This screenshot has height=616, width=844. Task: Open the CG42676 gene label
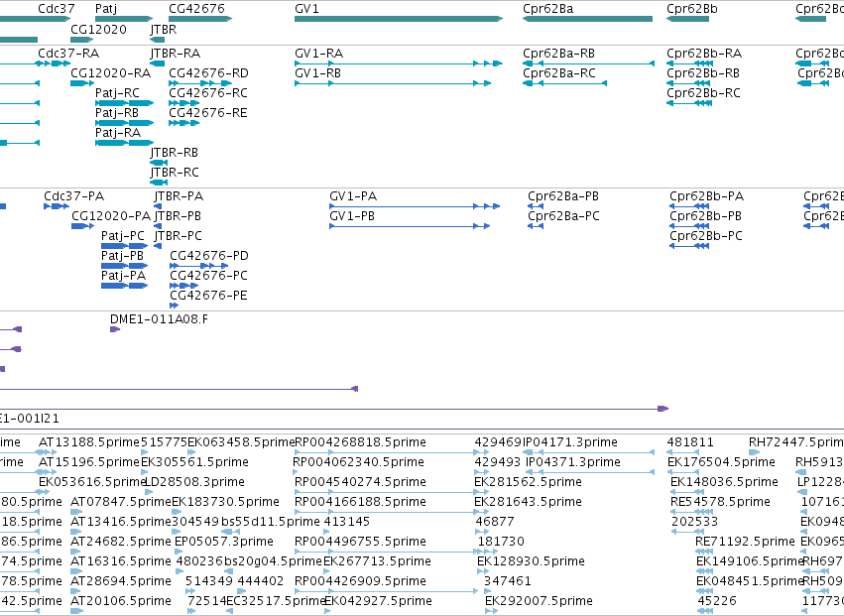(x=196, y=9)
